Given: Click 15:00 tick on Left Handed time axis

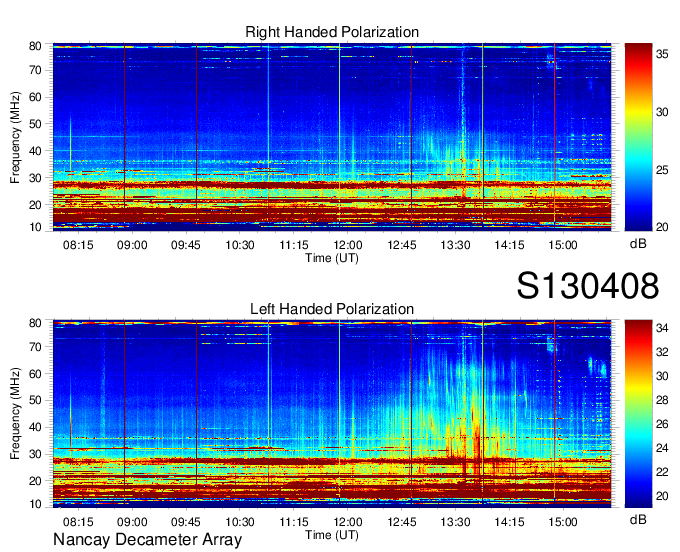Looking at the screenshot, I should tap(563, 522).
